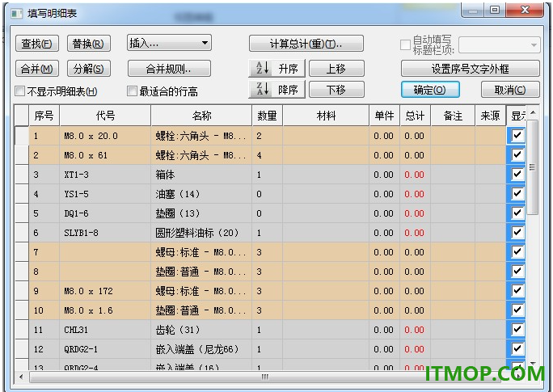Select cell M8.0 x 1.6
The height and width of the screenshot is (392, 553).
(x=105, y=310)
